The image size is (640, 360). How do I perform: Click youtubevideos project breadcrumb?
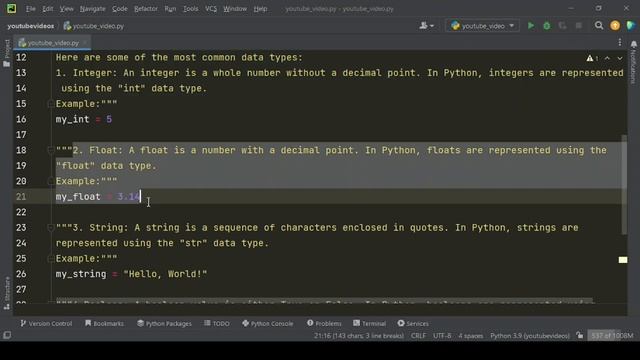click(31, 26)
